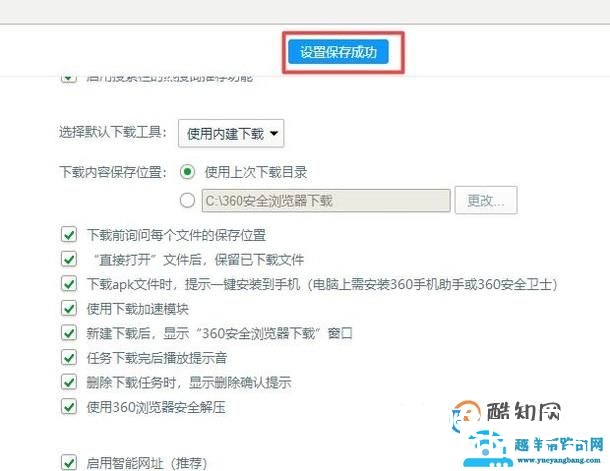Click the 更改... button

coord(486,200)
